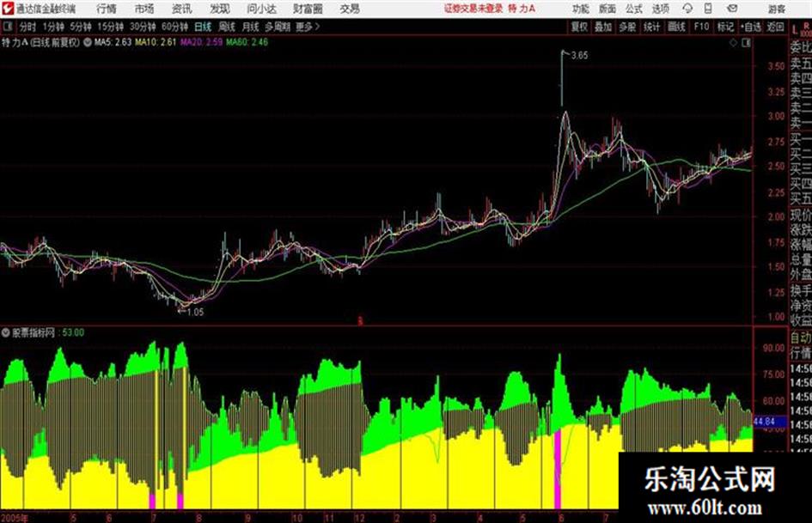This screenshot has height=523, width=812.
Task: Open the 公式 menu
Action: (x=634, y=9)
